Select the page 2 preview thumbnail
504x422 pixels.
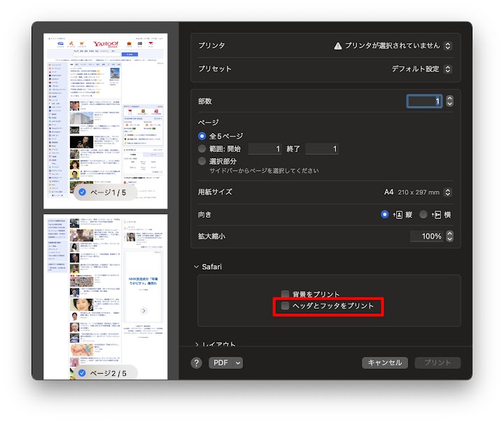click(106, 297)
